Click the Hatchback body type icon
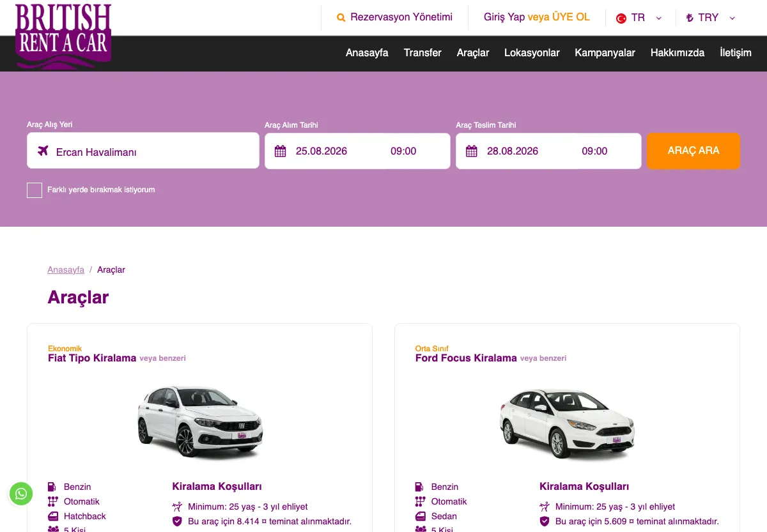The width and height of the screenshot is (767, 532). (53, 516)
